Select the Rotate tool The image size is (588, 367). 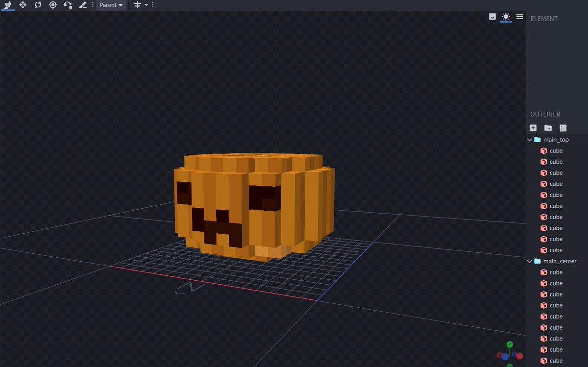point(38,5)
